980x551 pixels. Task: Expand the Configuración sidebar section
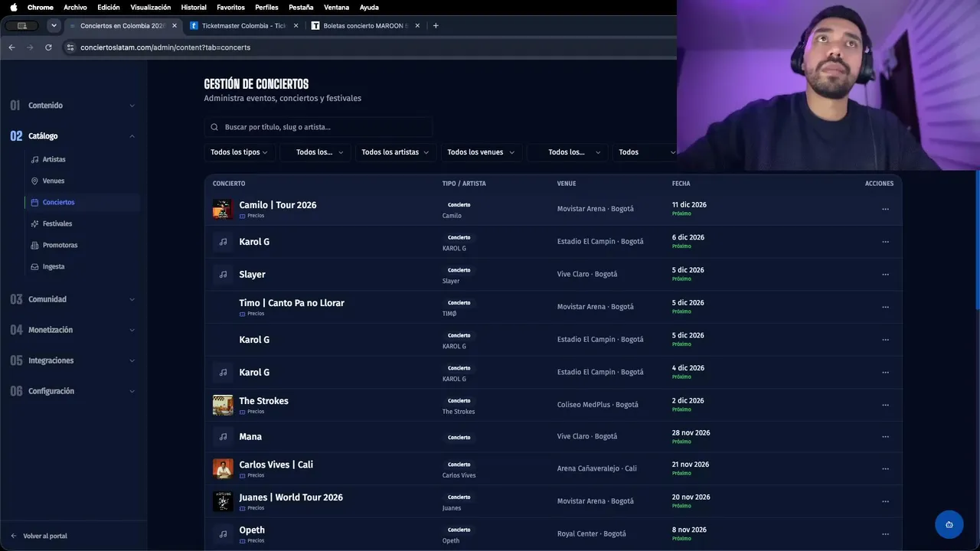pyautogui.click(x=73, y=391)
